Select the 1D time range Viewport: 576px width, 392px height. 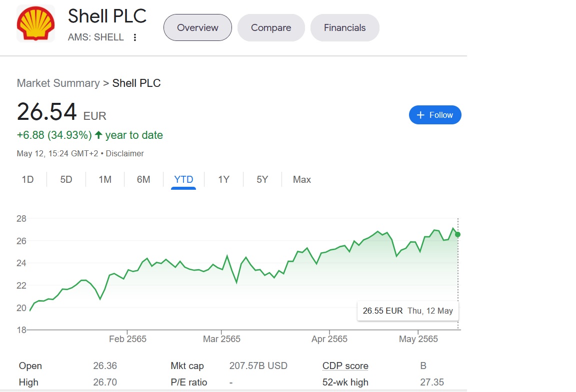pyautogui.click(x=27, y=179)
